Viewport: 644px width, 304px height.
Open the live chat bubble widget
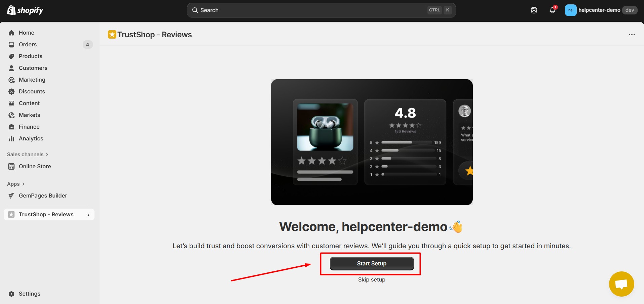pyautogui.click(x=621, y=284)
